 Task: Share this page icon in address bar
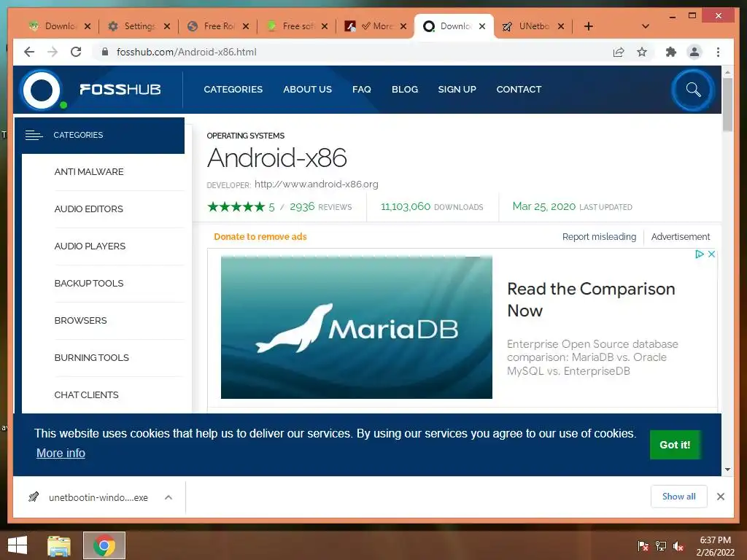click(x=619, y=52)
